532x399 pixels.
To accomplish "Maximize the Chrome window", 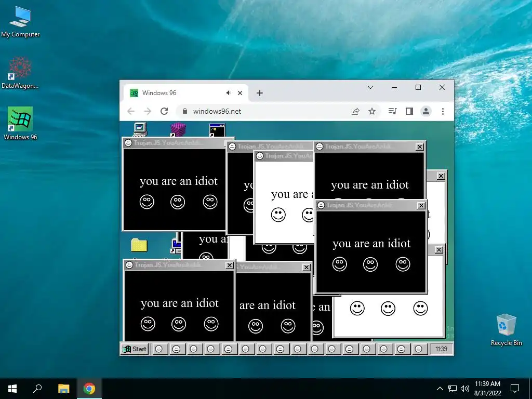I will [x=418, y=87].
